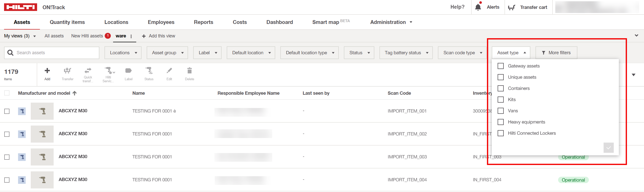Tick the Heavy equipments checkbox
The height and width of the screenshot is (192, 644).
pos(500,122)
